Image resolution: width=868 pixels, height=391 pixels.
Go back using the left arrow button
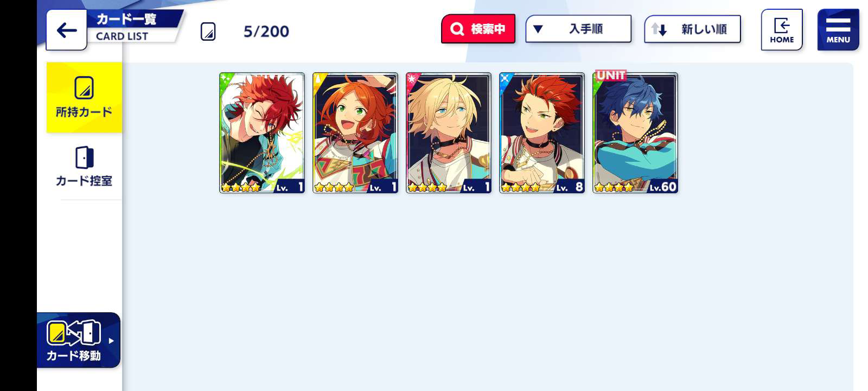(x=66, y=30)
